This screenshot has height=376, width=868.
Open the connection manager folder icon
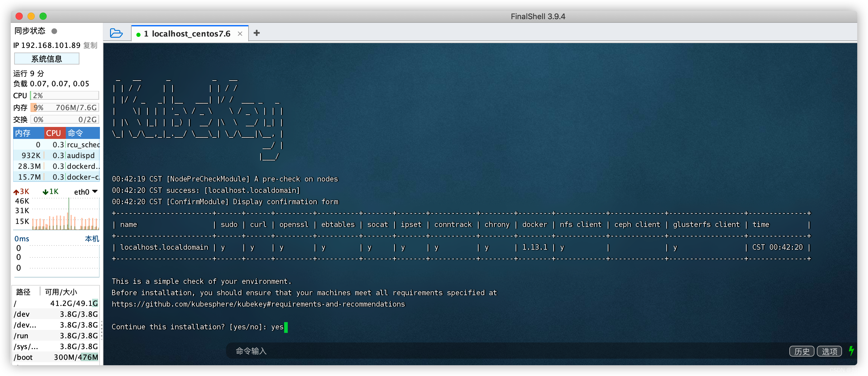[x=116, y=33]
